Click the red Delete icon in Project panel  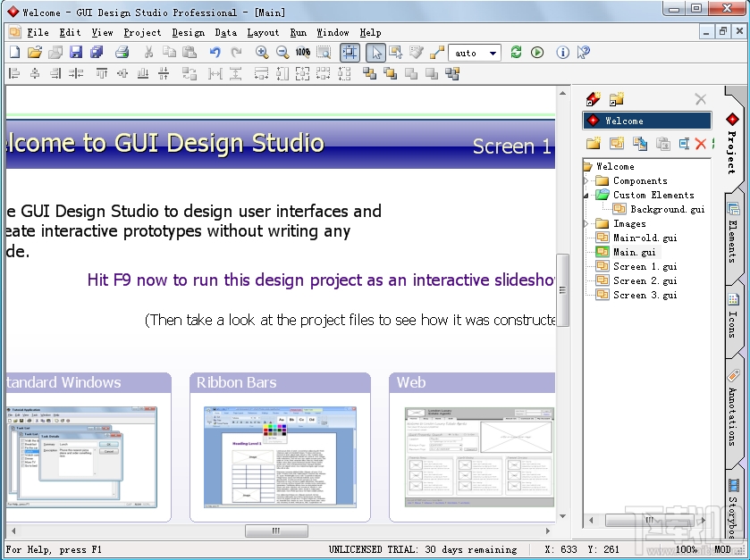pyautogui.click(x=701, y=144)
